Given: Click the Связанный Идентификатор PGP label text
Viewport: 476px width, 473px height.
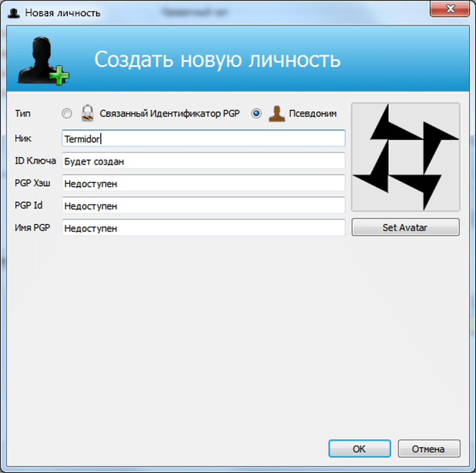Looking at the screenshot, I should [x=169, y=114].
